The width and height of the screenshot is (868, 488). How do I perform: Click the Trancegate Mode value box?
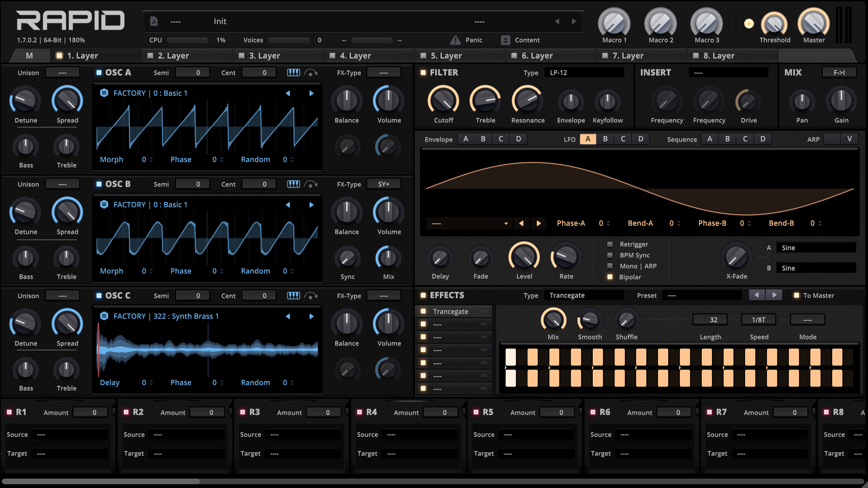[x=807, y=320]
